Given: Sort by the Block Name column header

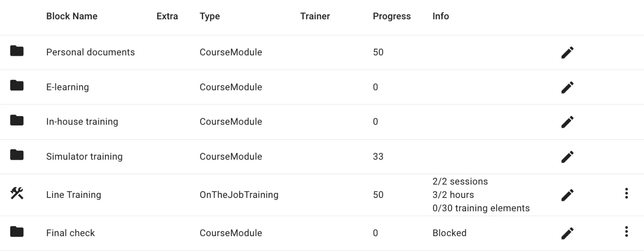Looking at the screenshot, I should click(72, 16).
